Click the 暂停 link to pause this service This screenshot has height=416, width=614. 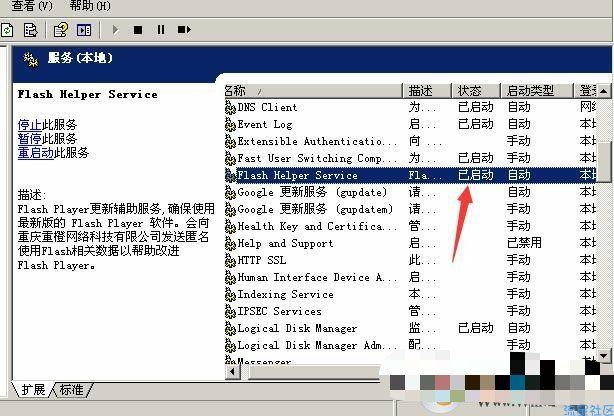tap(30, 139)
